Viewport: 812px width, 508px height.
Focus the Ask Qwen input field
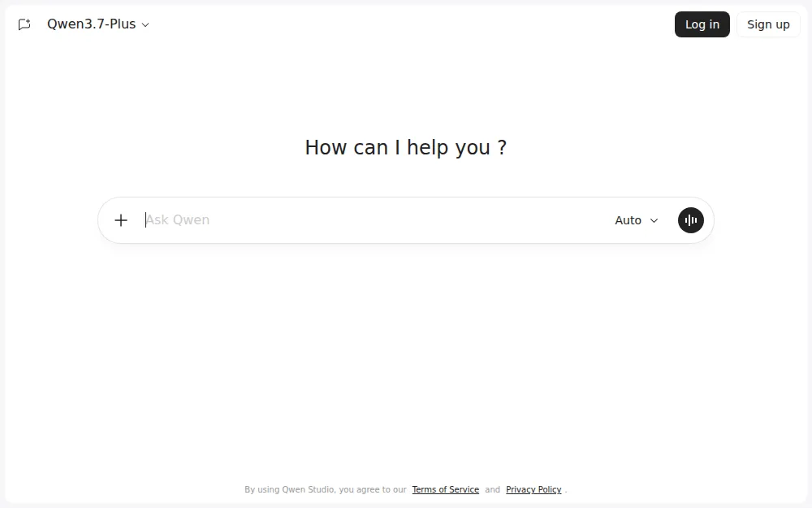click(373, 220)
